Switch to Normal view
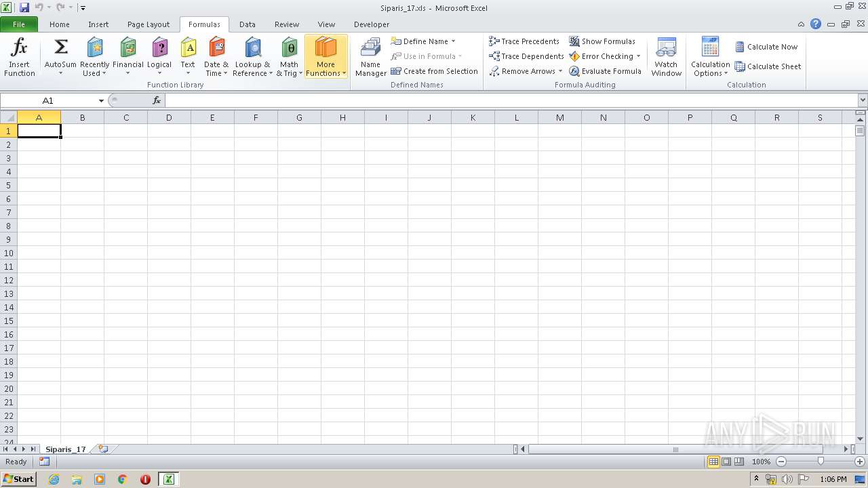 713,462
